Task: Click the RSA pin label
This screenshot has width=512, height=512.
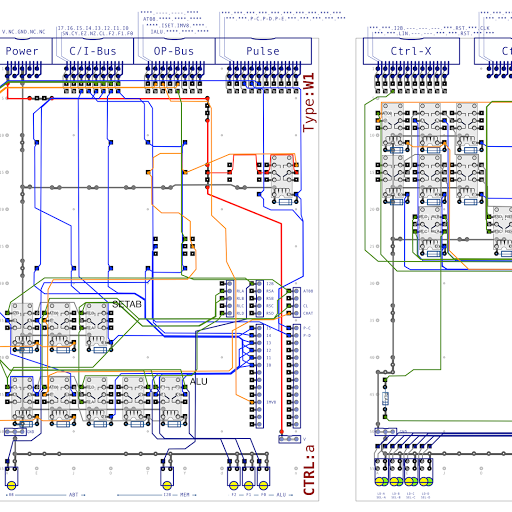Action: pos(270,291)
